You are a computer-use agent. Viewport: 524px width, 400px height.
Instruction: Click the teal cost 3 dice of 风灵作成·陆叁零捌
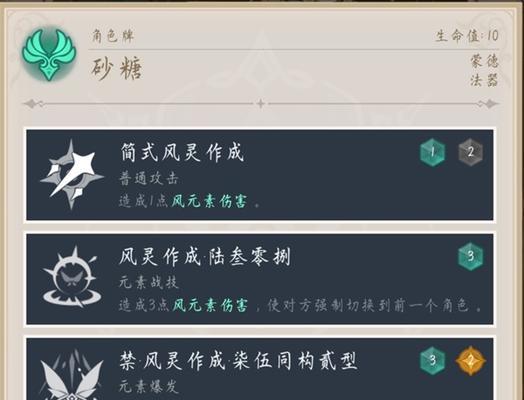coord(471,256)
